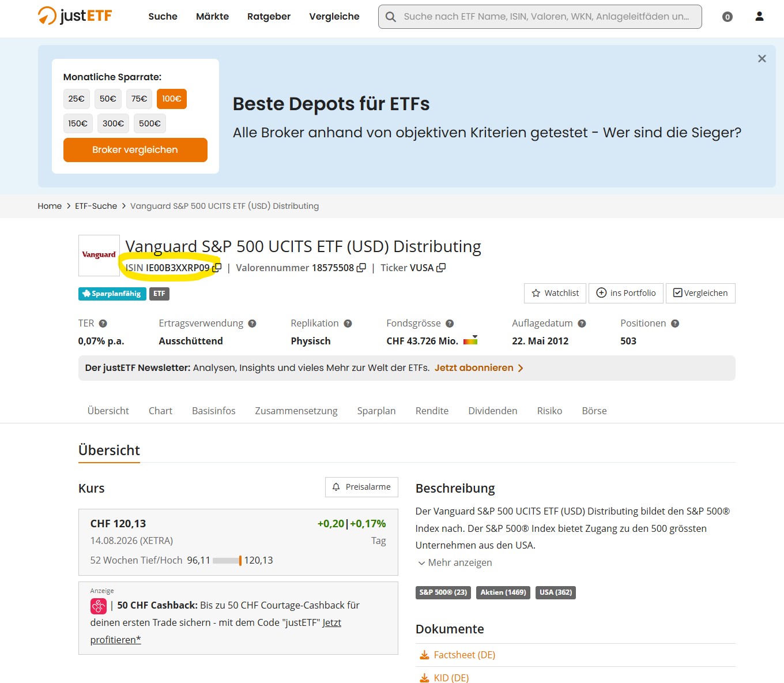Click the KID (DE) download icon
The width and height of the screenshot is (784, 683).
point(424,678)
